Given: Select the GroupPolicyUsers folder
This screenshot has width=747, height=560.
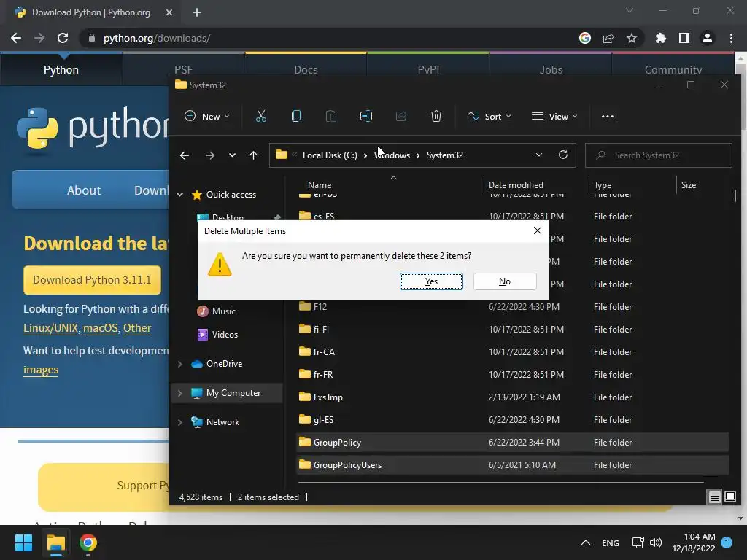Looking at the screenshot, I should [x=512, y=464].
